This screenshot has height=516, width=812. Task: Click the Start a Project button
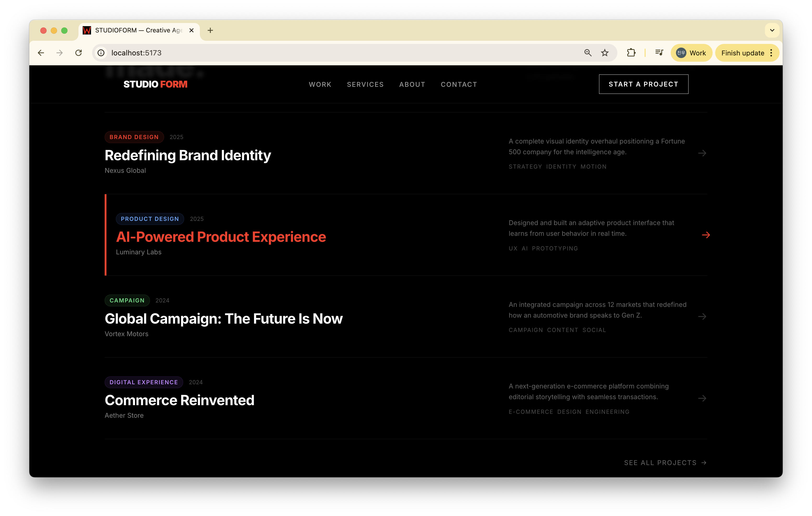[643, 84]
